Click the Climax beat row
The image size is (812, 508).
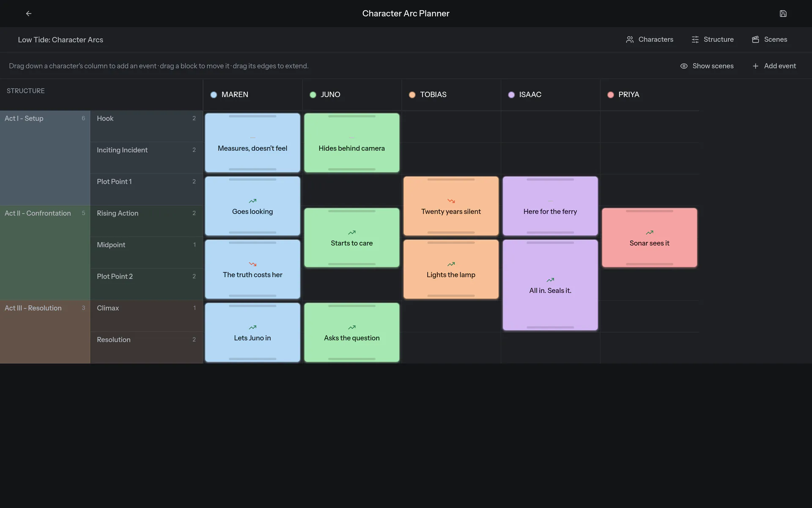(x=146, y=316)
